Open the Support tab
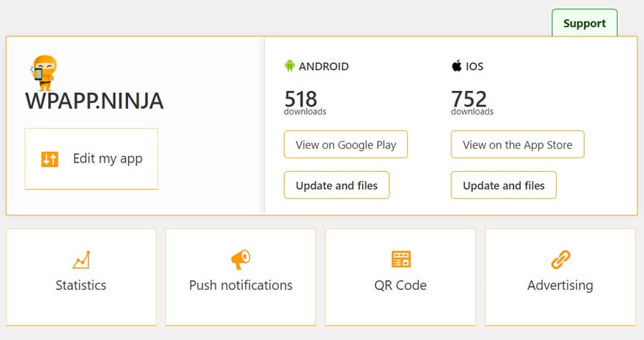This screenshot has width=644, height=340. point(584,23)
